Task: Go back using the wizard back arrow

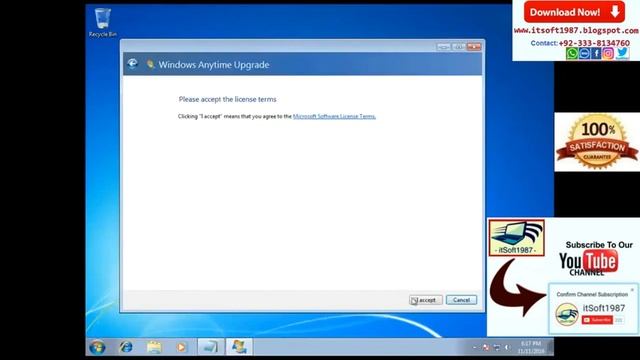Action: [x=132, y=64]
